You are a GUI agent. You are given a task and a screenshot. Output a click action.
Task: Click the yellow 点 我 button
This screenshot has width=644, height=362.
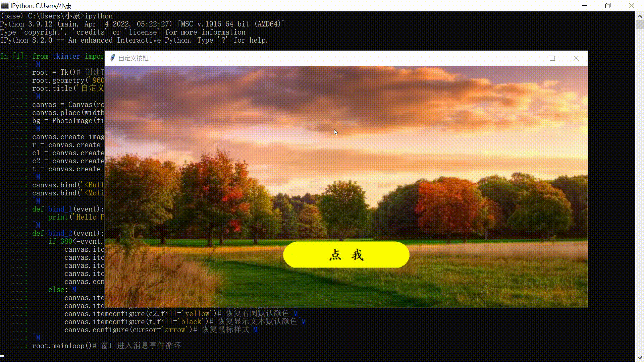(346, 255)
